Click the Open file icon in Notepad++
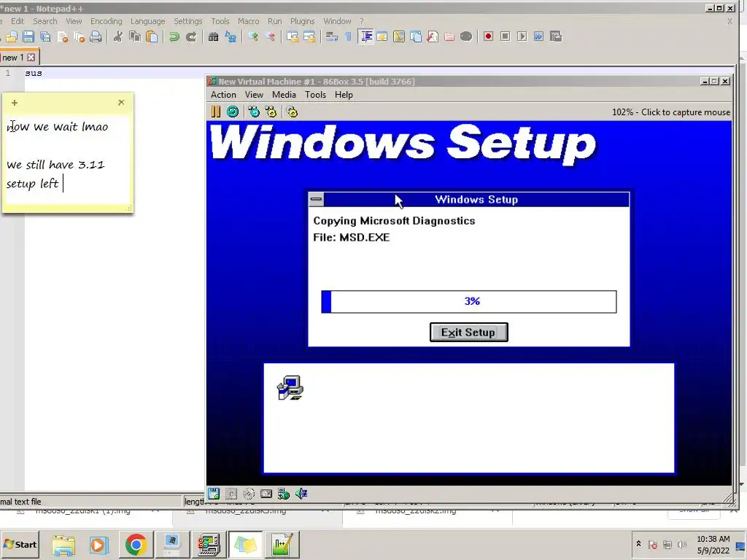Image resolution: width=747 pixels, height=560 pixels. pyautogui.click(x=12, y=36)
